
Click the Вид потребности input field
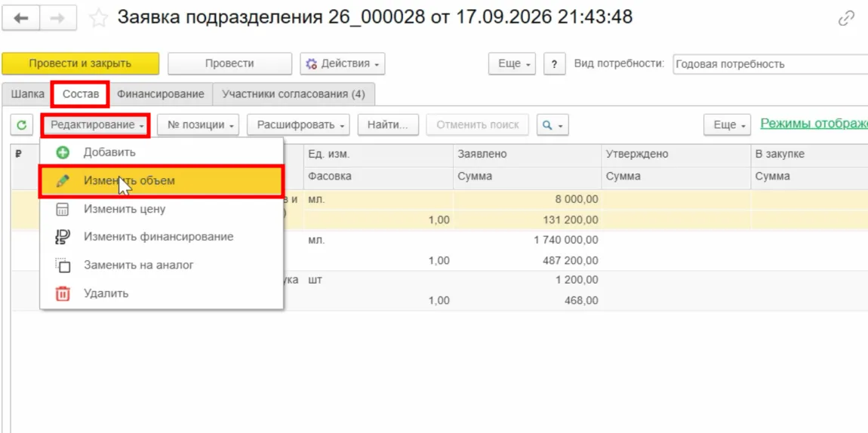pyautogui.click(x=770, y=64)
